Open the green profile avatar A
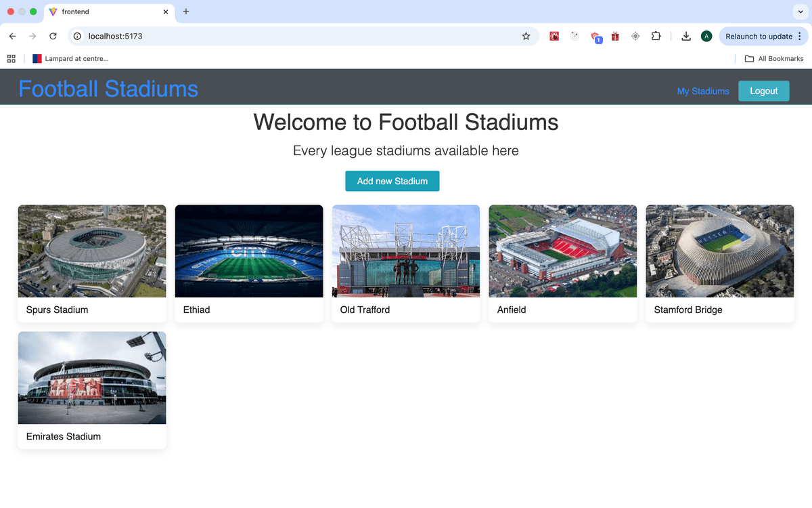The image size is (812, 508). click(706, 37)
